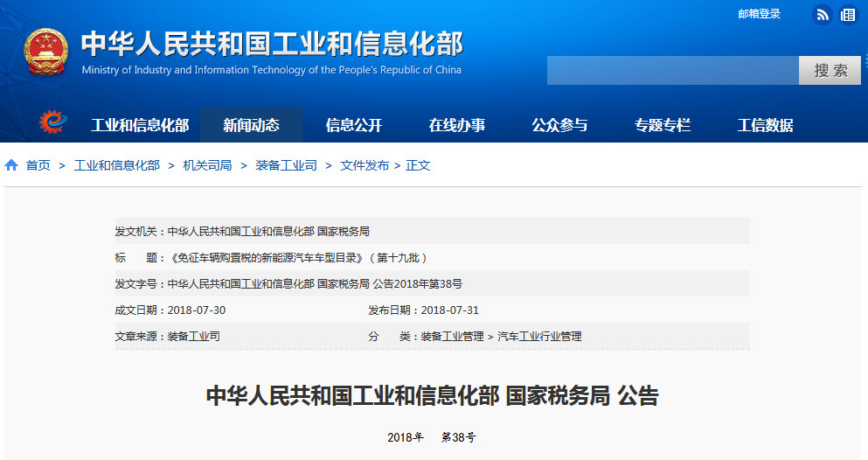Click the 搜索 search button
Image resolution: width=868 pixels, height=460 pixels.
point(830,70)
